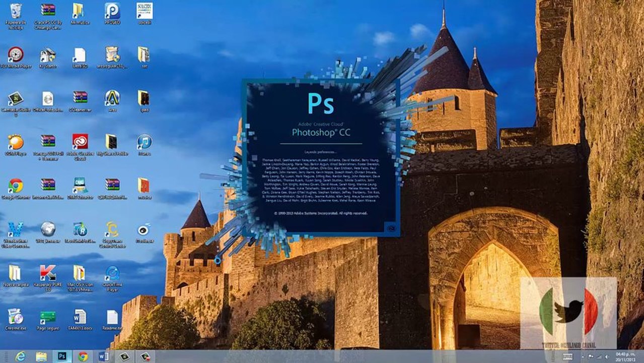Launch Internet Explorer from the taskbar

coord(20,356)
